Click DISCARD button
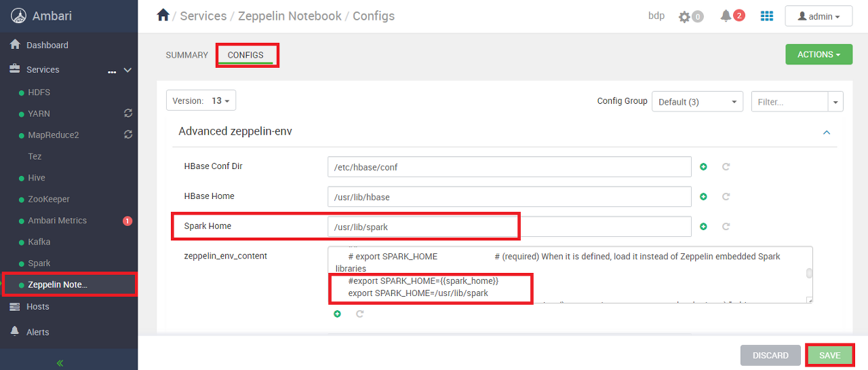The height and width of the screenshot is (370, 868). [770, 355]
